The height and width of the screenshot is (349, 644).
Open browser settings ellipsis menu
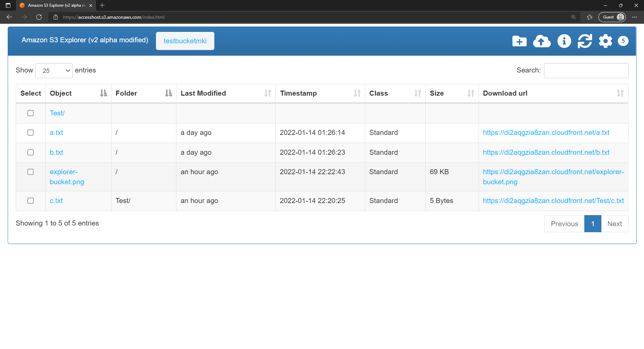point(635,17)
